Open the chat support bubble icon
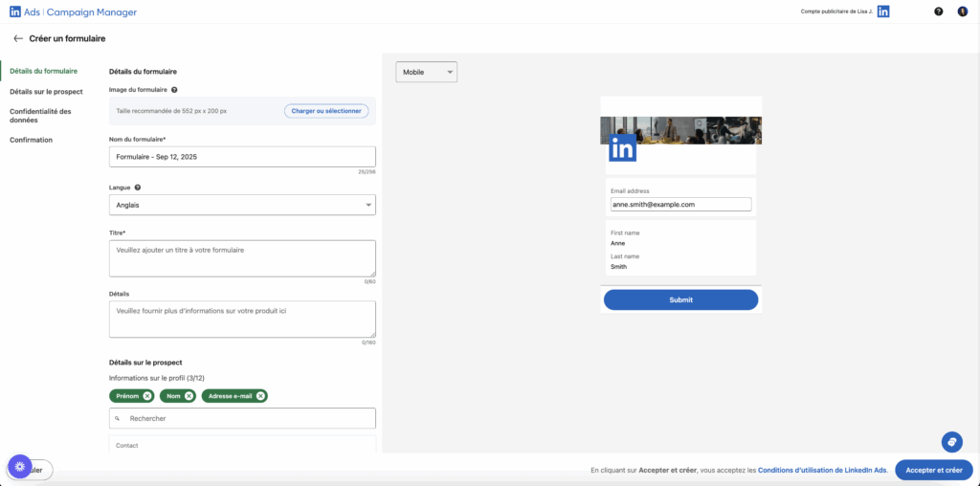Image resolution: width=980 pixels, height=486 pixels. [952, 442]
